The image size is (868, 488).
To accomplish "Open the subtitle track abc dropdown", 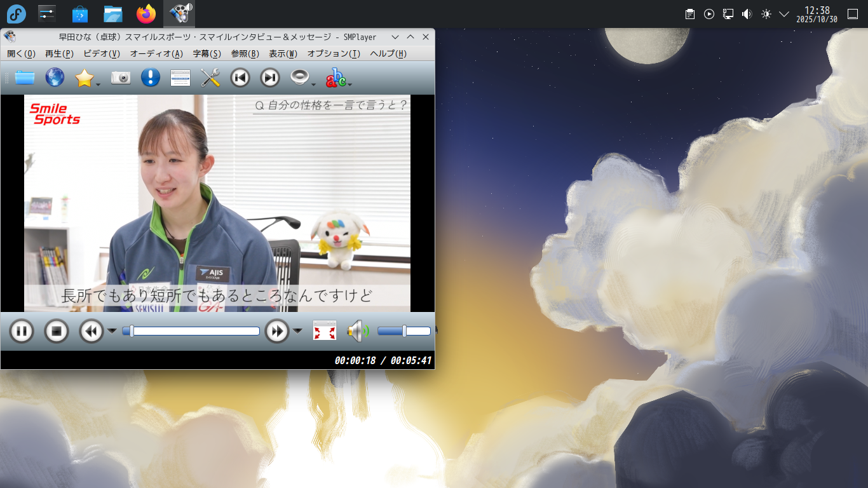I will [x=339, y=78].
